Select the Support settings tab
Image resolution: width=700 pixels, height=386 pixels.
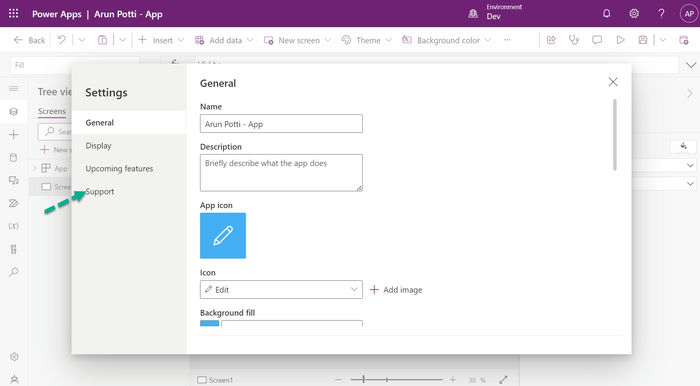pyautogui.click(x=129, y=191)
